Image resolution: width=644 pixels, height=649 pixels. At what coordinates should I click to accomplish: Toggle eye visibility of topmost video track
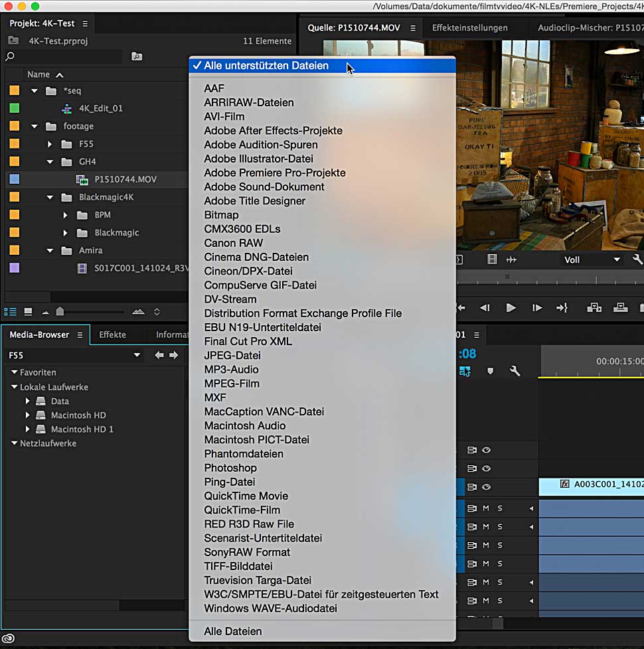(x=487, y=450)
